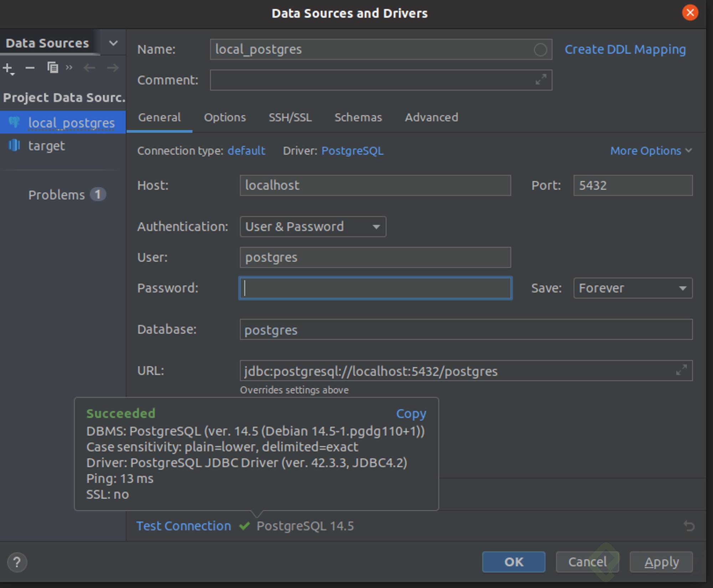Click the Project Data Sources heading

[64, 98]
